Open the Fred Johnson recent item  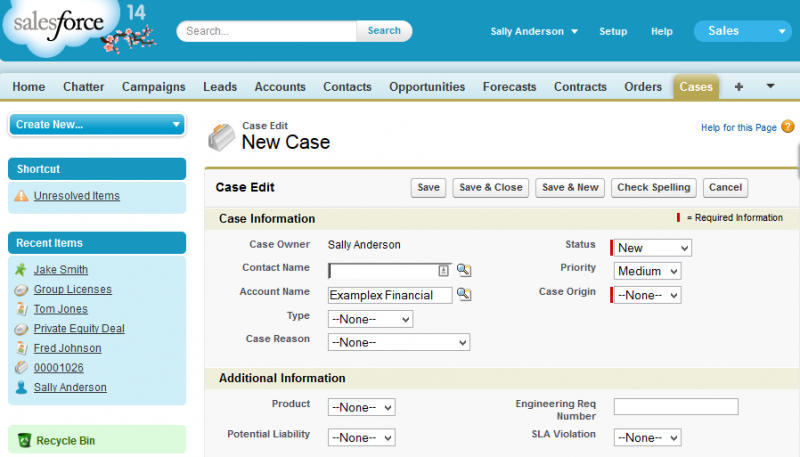(x=67, y=348)
